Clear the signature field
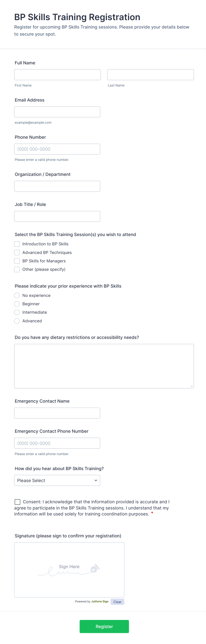Viewport: 206px width, 644px height. (x=117, y=602)
